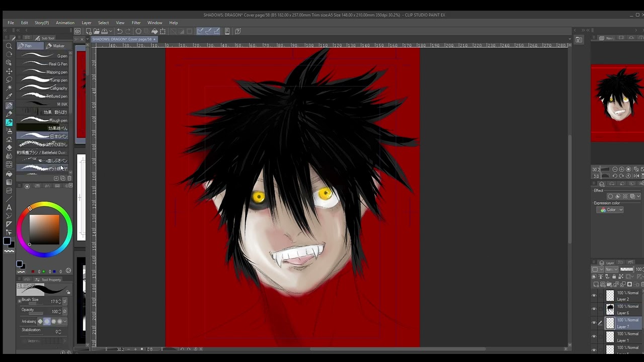Open the help question mark icon
The image size is (644, 362).
238,31
